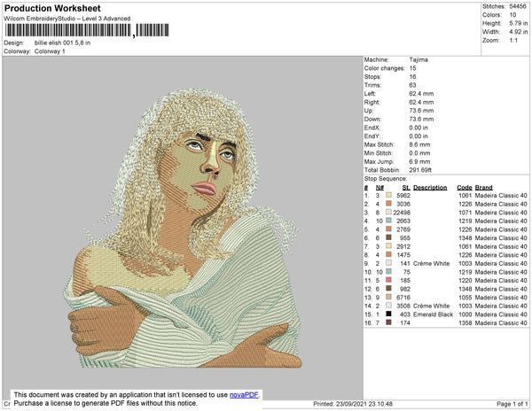Click the embroidery design preview image
Screen dimensions: 532x411
(183, 228)
